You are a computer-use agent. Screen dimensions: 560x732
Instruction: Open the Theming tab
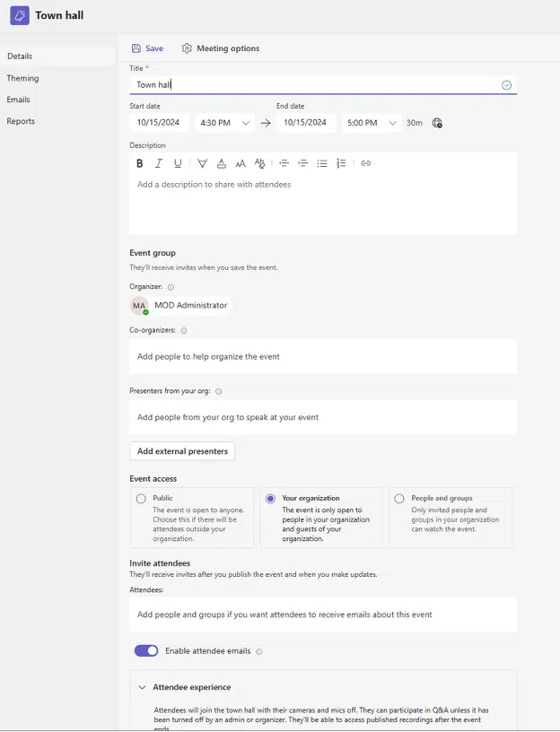point(23,78)
